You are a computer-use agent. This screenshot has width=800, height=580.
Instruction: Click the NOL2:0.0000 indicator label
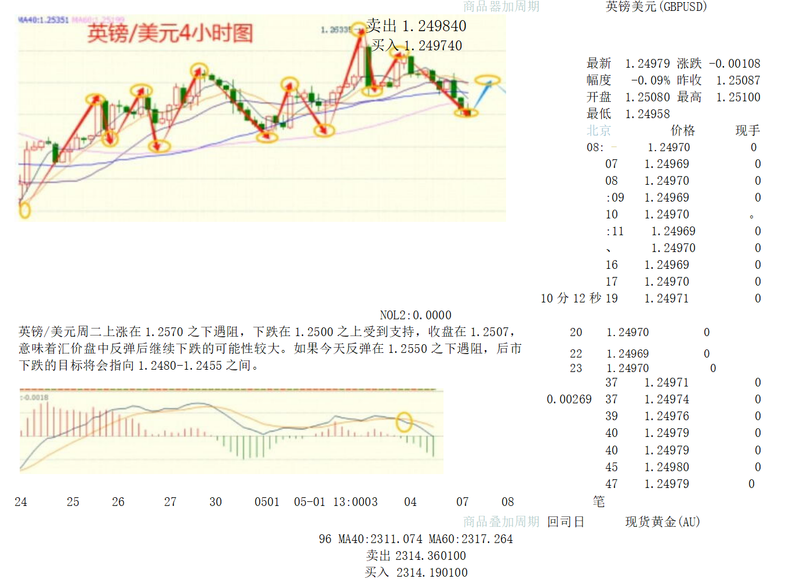[x=415, y=315]
